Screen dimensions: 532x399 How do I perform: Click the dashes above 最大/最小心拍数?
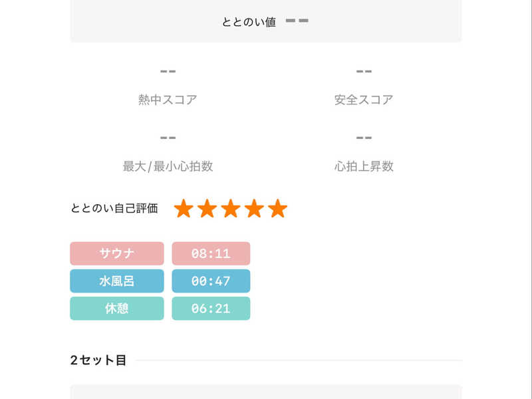coord(168,138)
